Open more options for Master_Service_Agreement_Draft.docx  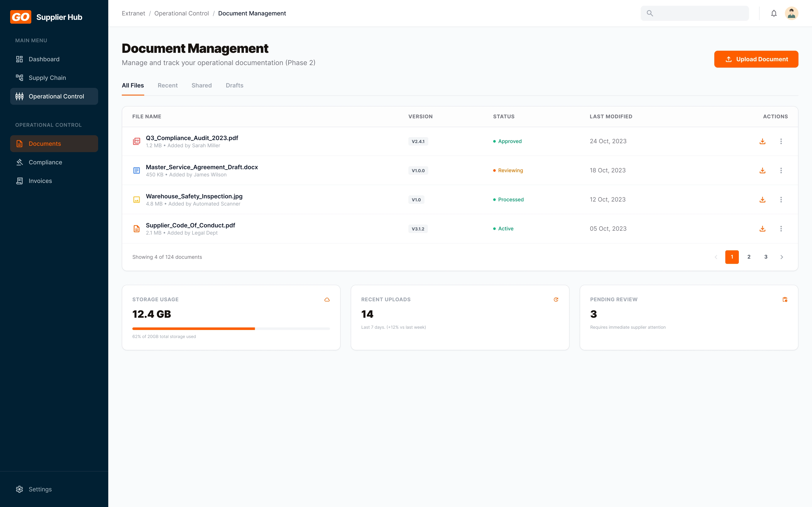(781, 170)
